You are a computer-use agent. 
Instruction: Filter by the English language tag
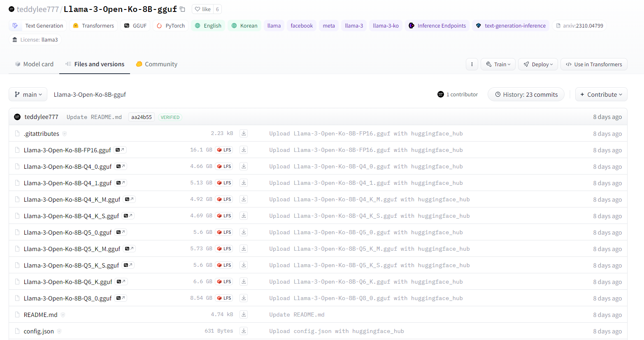208,26
